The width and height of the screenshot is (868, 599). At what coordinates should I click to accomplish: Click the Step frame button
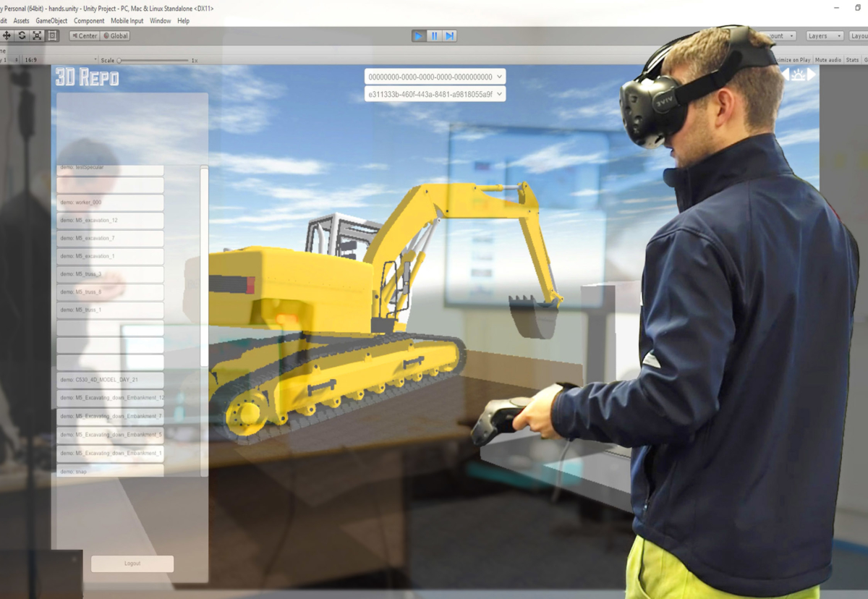449,35
